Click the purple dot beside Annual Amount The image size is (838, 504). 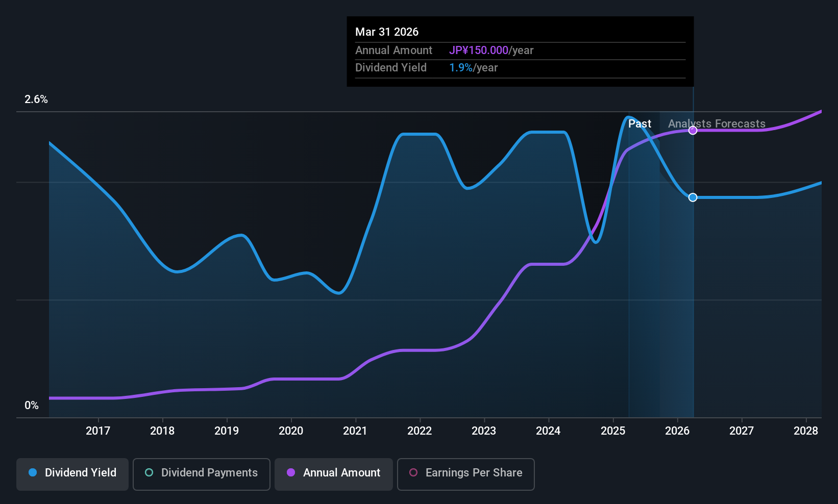pos(291,473)
